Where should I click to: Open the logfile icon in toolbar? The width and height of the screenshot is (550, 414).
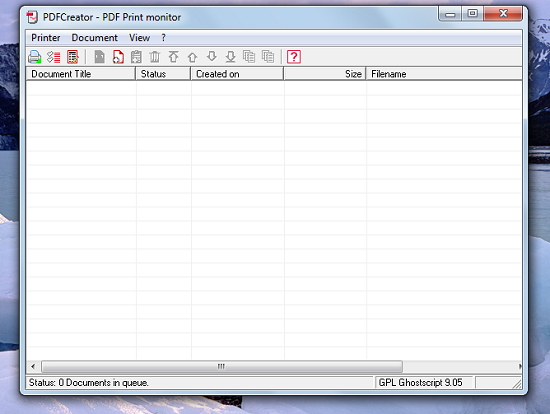coord(73,57)
